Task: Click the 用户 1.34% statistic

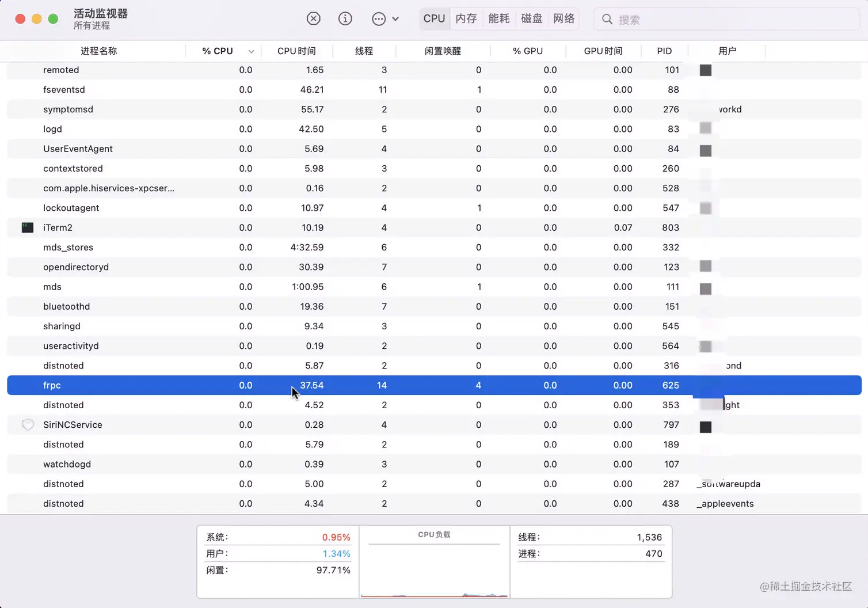Action: pyautogui.click(x=278, y=554)
